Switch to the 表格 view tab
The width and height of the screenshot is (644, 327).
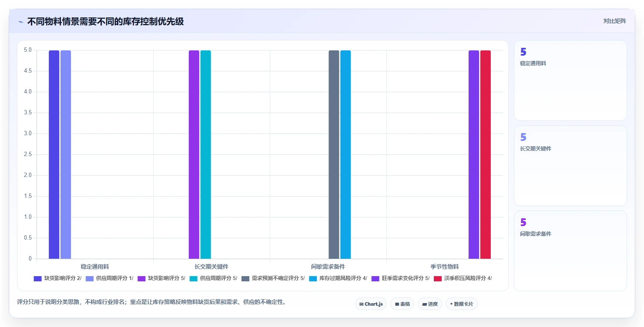pyautogui.click(x=402, y=304)
